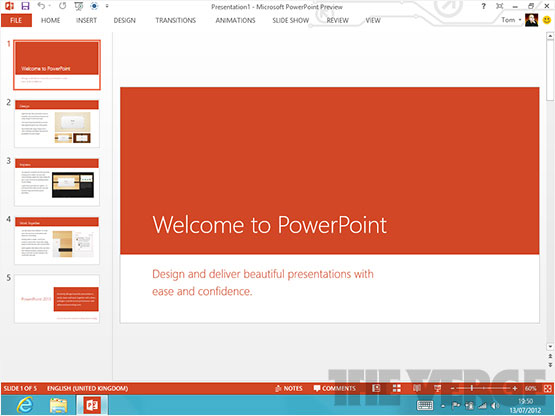
Task: Switch to the HOME ribbon tab
Action: (50, 21)
